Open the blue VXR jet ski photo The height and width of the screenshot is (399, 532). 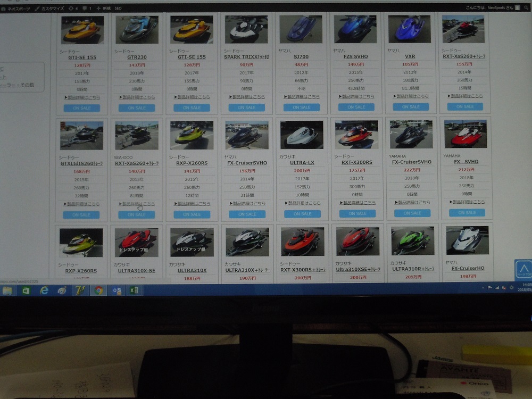point(410,29)
